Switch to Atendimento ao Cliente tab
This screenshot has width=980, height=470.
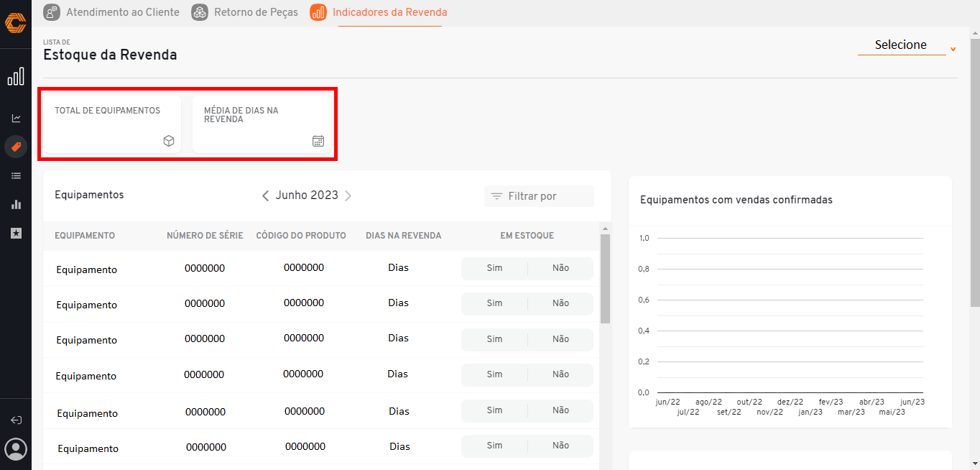111,12
